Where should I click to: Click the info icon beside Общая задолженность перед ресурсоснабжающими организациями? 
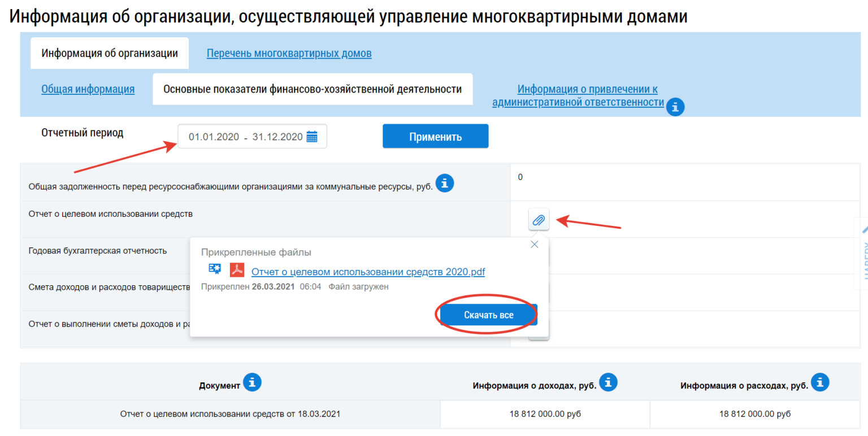point(445,183)
